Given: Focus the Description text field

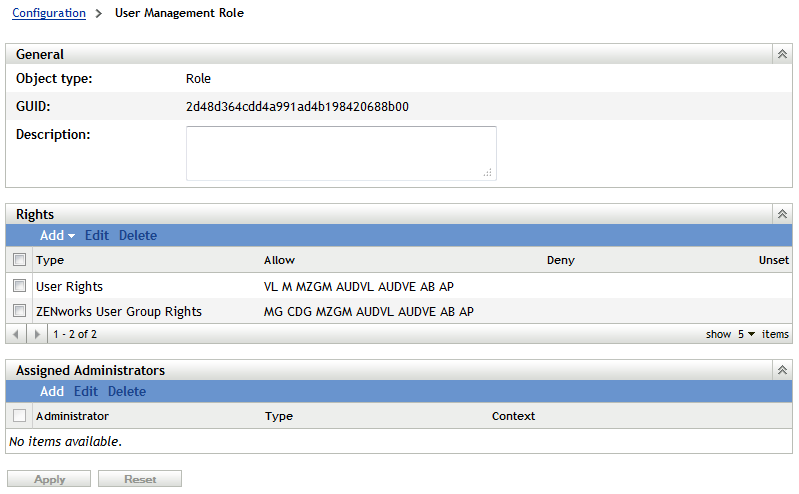Looking at the screenshot, I should 340,153.
